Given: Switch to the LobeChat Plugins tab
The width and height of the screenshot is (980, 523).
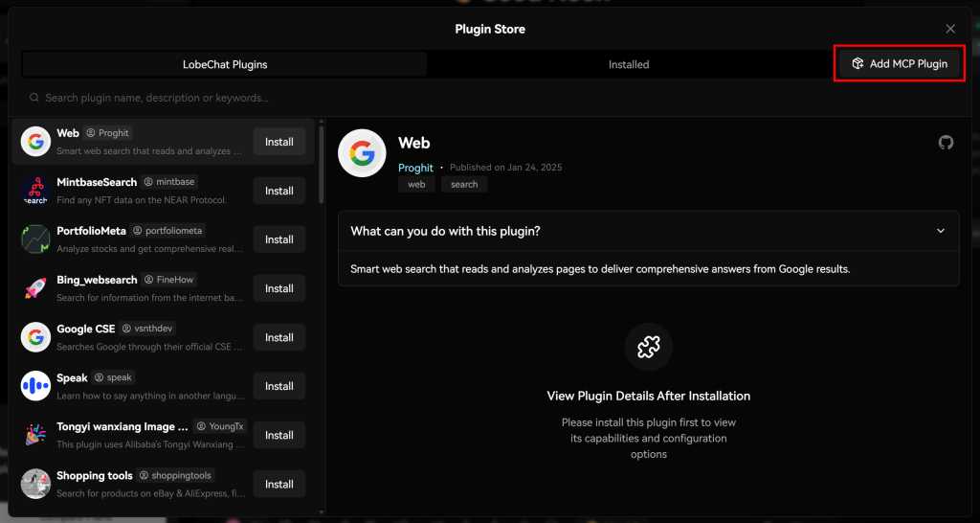Looking at the screenshot, I should click(225, 64).
